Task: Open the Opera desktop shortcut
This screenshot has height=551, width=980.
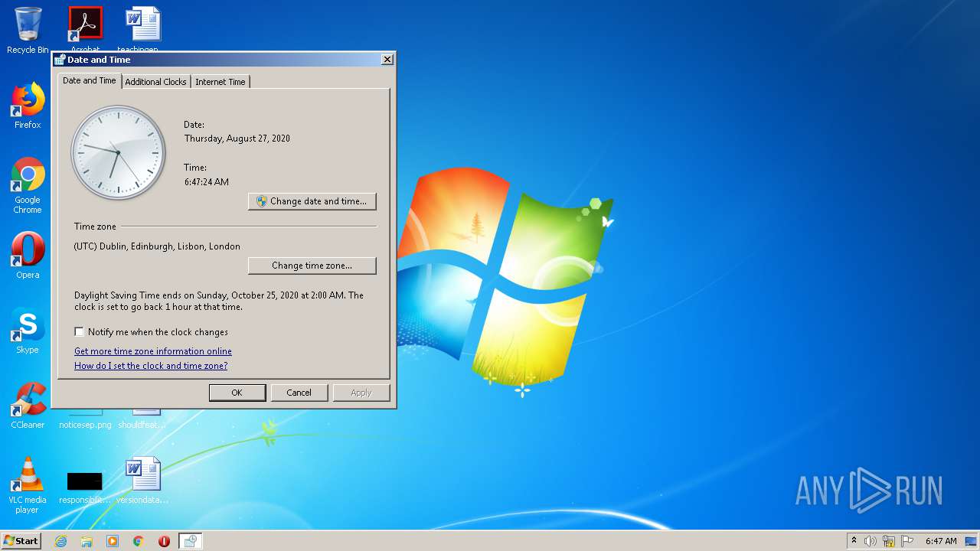Action: click(28, 255)
